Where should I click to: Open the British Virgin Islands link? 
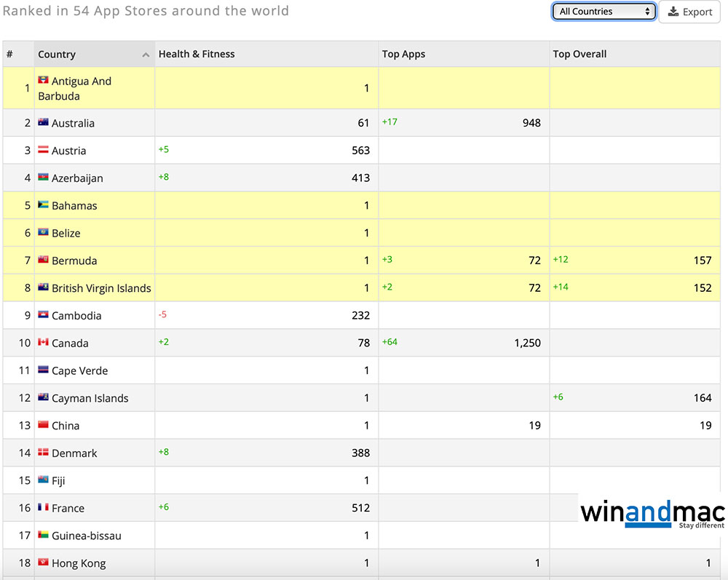[101, 288]
